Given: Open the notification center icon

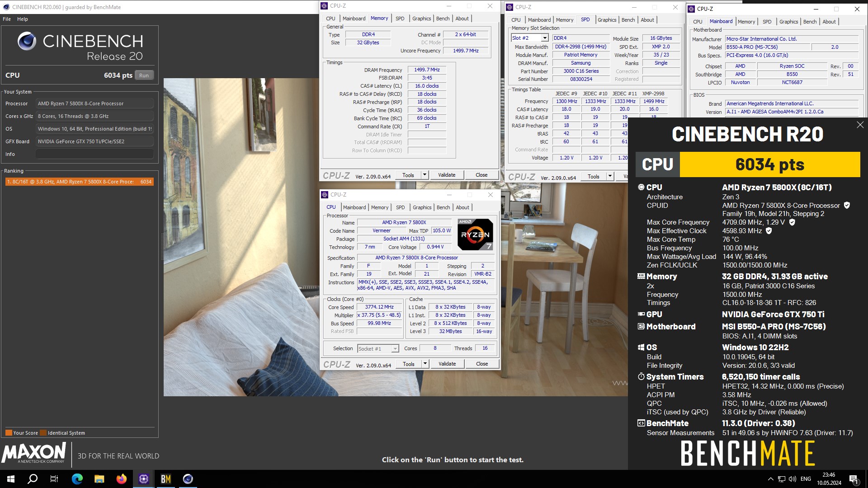Looking at the screenshot, I should (854, 479).
